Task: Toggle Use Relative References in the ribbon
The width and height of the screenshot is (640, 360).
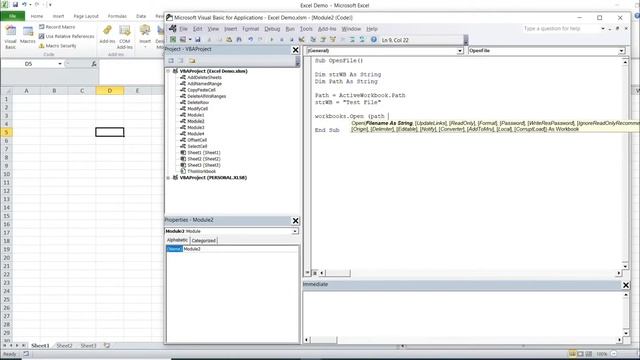Action: click(x=67, y=36)
